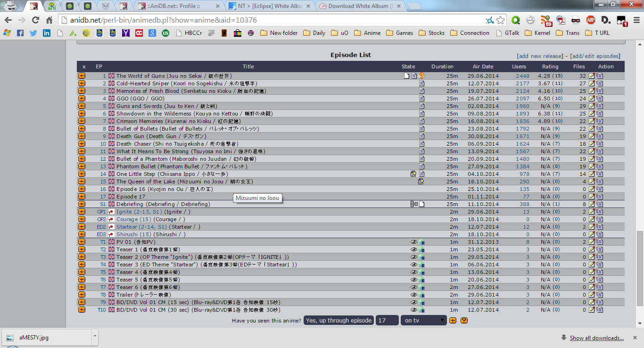Click the English flag icon for episode 13
Screen dimensions: 644x348
(x=112, y=166)
